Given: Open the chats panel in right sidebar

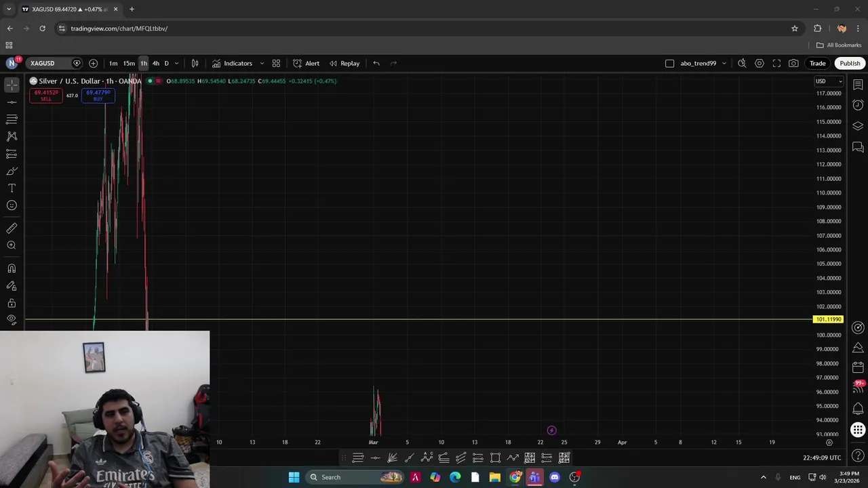Looking at the screenshot, I should [x=858, y=147].
